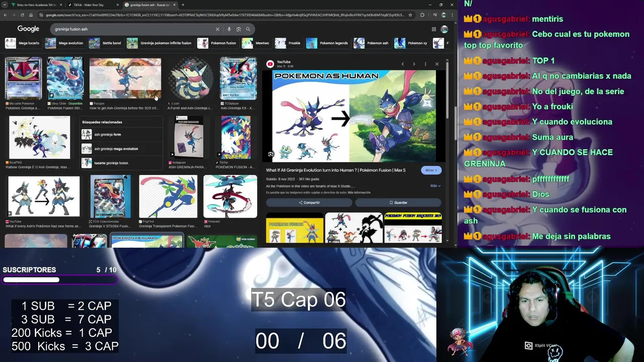Open the Lucario YouTube 'What if every Ash's Pokémon' result
Viewport: 644px width, 362px height.
pyautogui.click(x=44, y=197)
